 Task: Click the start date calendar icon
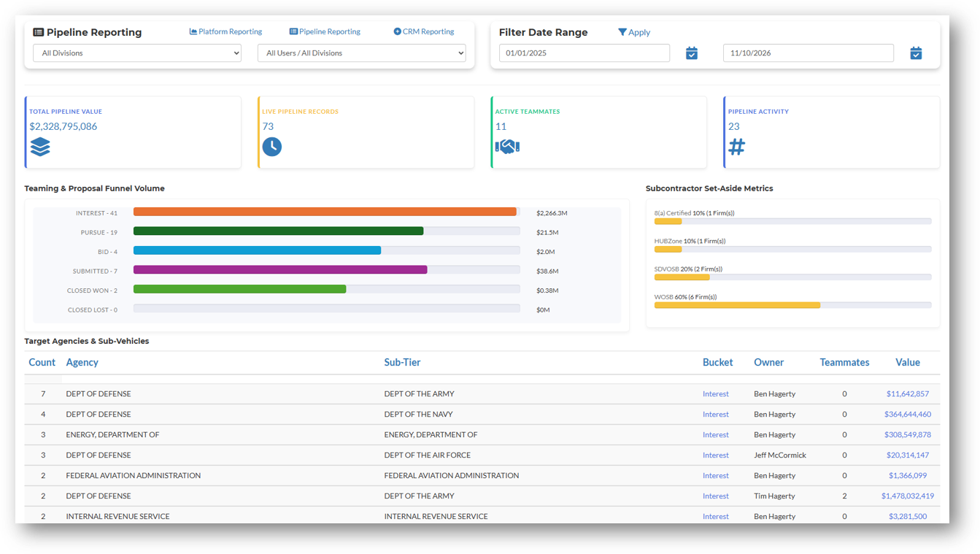pos(692,53)
